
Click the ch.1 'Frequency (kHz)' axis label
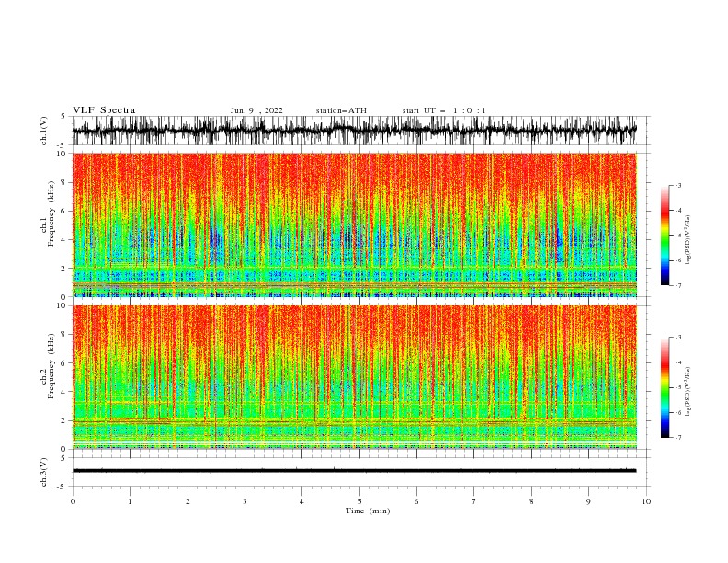51,214
